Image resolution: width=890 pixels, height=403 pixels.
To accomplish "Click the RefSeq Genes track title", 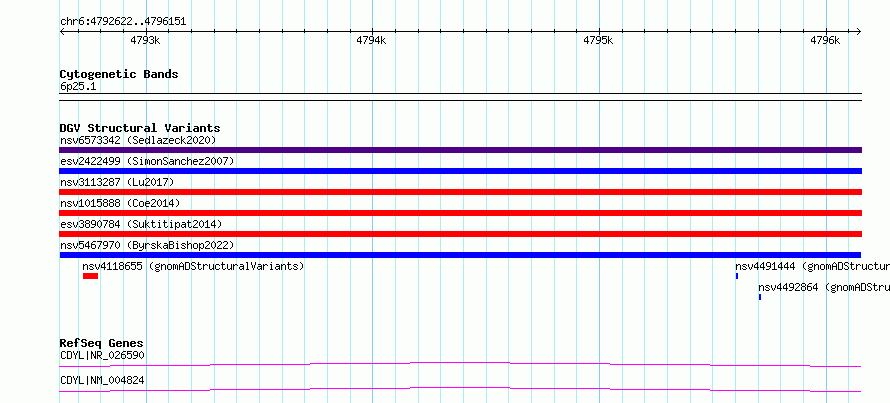I will coord(102,343).
